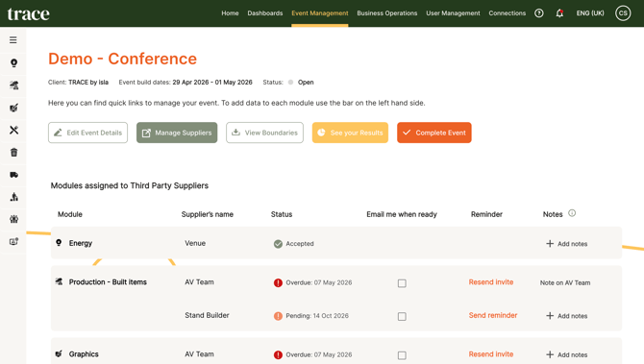Click 'Pending: 14 Oct 2026' status
Image resolution: width=644 pixels, height=364 pixels.
tap(317, 316)
